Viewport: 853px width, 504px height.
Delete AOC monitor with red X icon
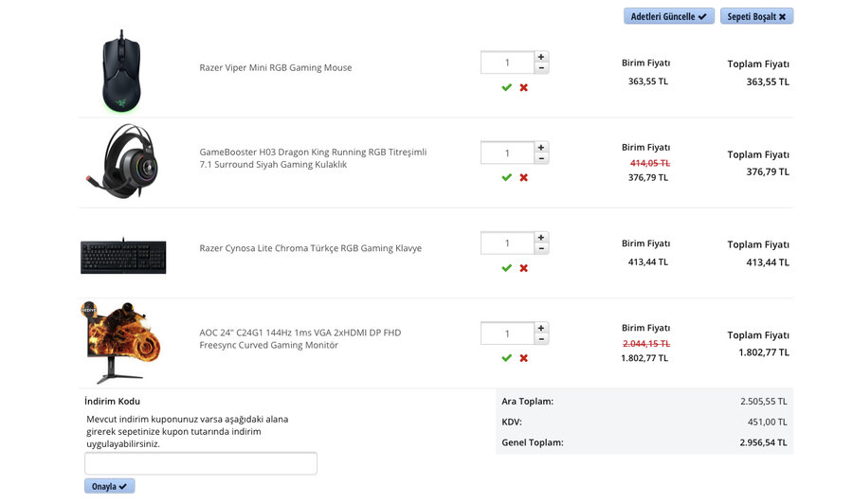523,358
